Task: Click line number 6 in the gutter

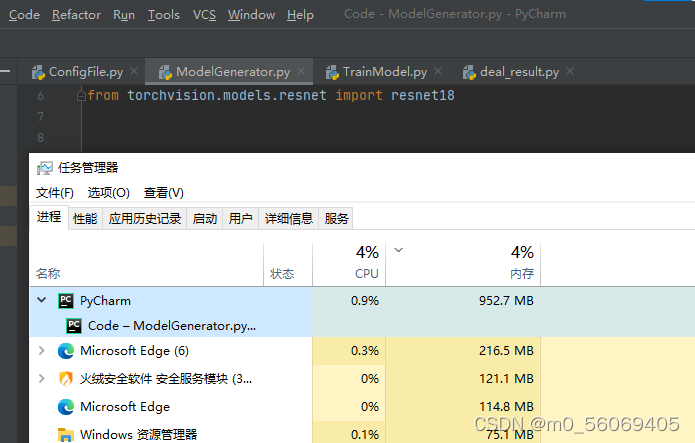Action: click(41, 95)
